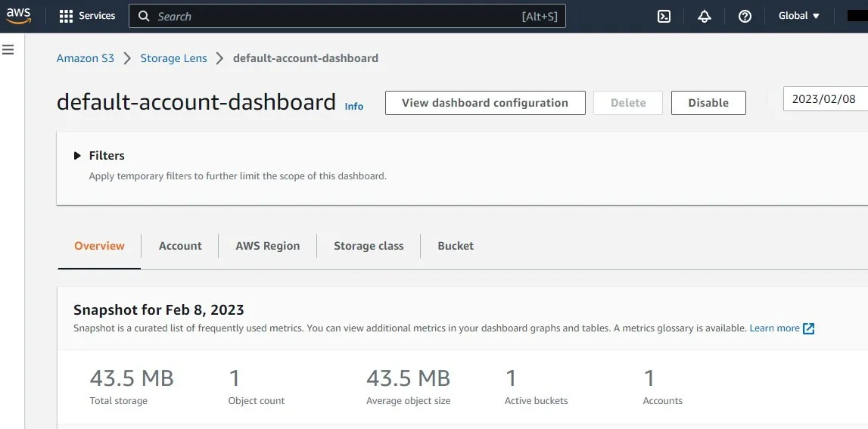Open the notifications bell

click(704, 16)
